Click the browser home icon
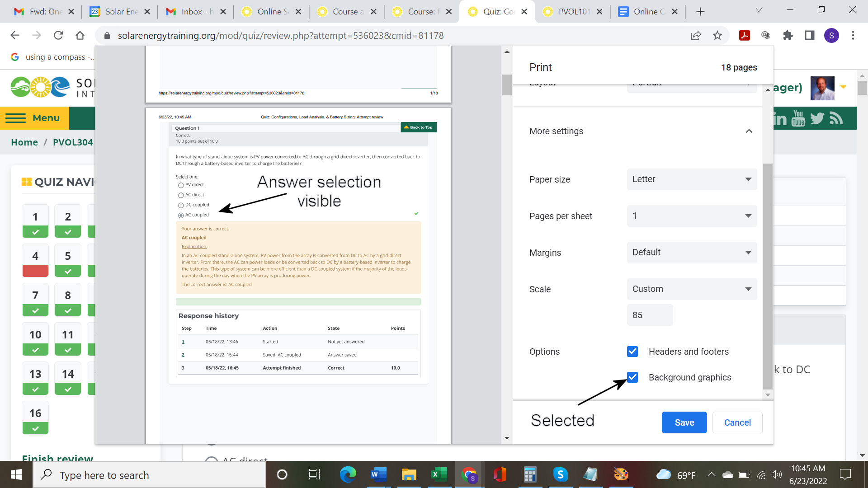This screenshot has width=868, height=488. (x=80, y=35)
